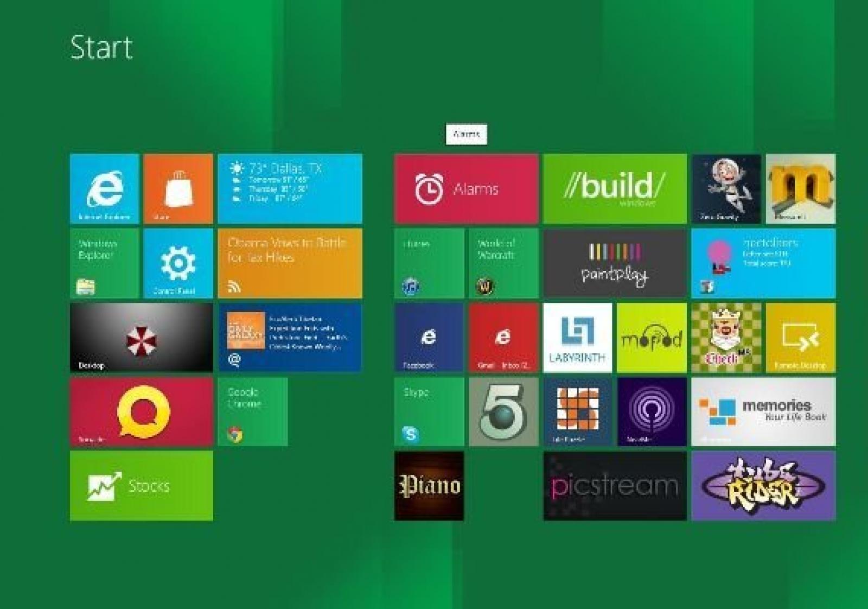Image resolution: width=868 pixels, height=609 pixels.
Task: Open World of Warcraft tile
Action: 503,263
